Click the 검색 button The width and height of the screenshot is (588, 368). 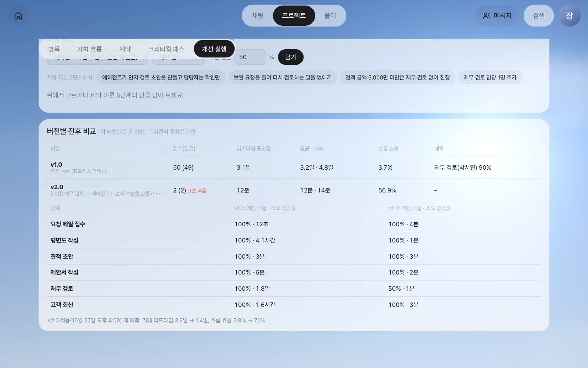tap(539, 16)
